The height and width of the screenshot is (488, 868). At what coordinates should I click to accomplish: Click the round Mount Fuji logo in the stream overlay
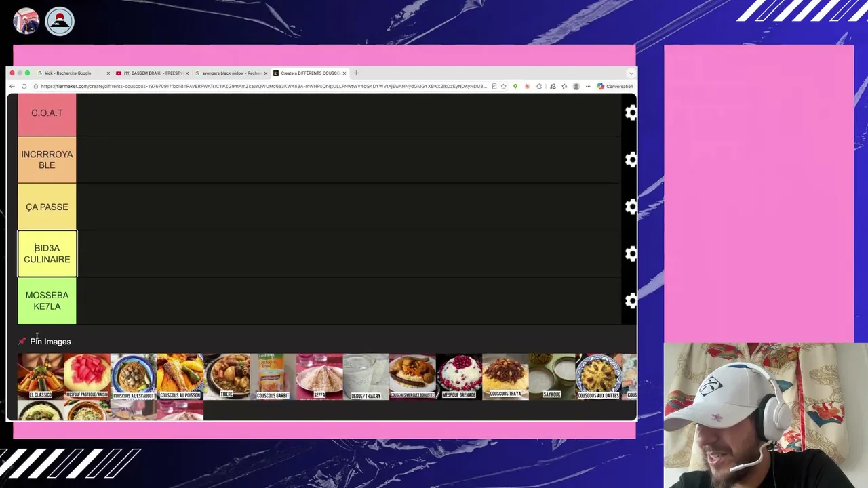pyautogui.click(x=60, y=21)
